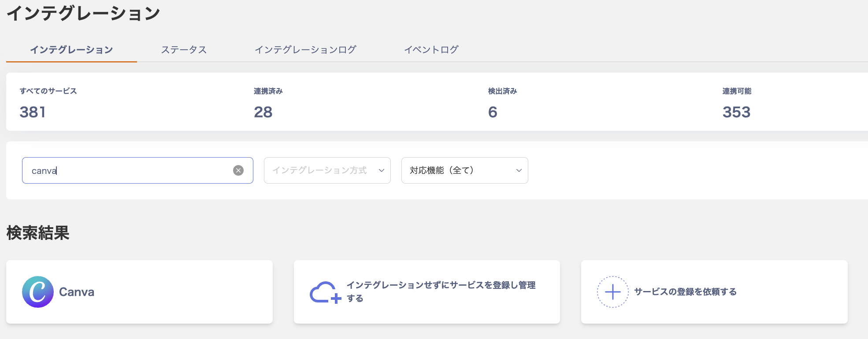This screenshot has height=339, width=868.
Task: Click the search field containing canva
Action: click(128, 170)
